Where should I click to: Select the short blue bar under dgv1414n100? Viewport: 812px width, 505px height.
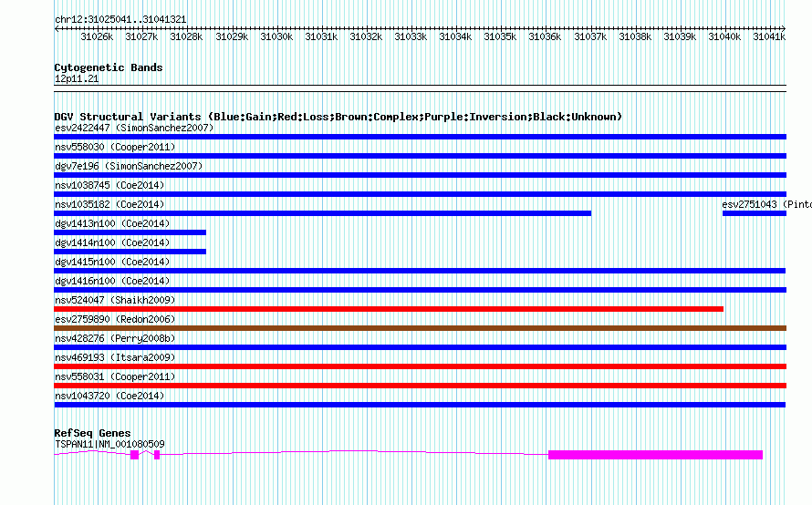coord(130,252)
